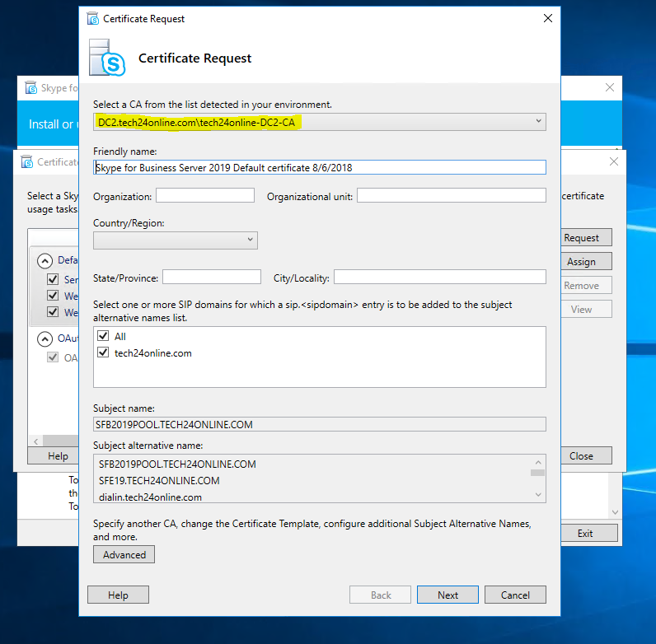Click the Certificate Wizard background window icon

tap(26, 162)
